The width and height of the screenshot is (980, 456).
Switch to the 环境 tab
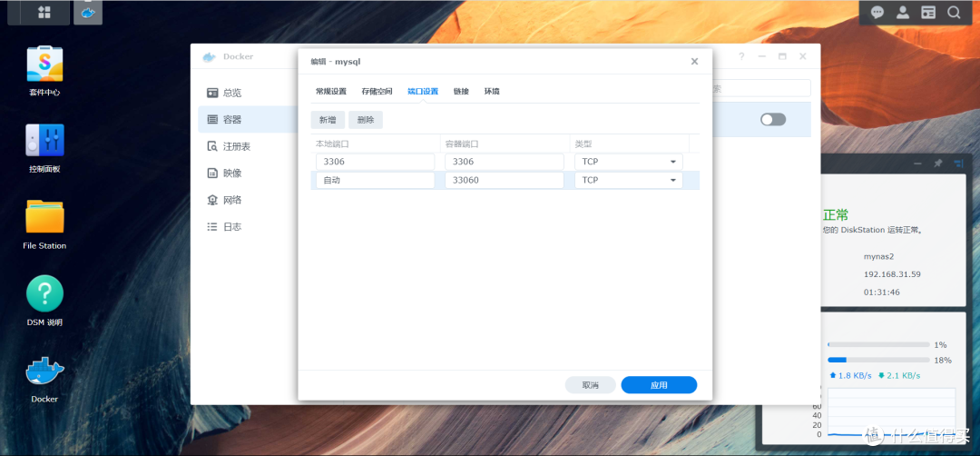point(492,92)
